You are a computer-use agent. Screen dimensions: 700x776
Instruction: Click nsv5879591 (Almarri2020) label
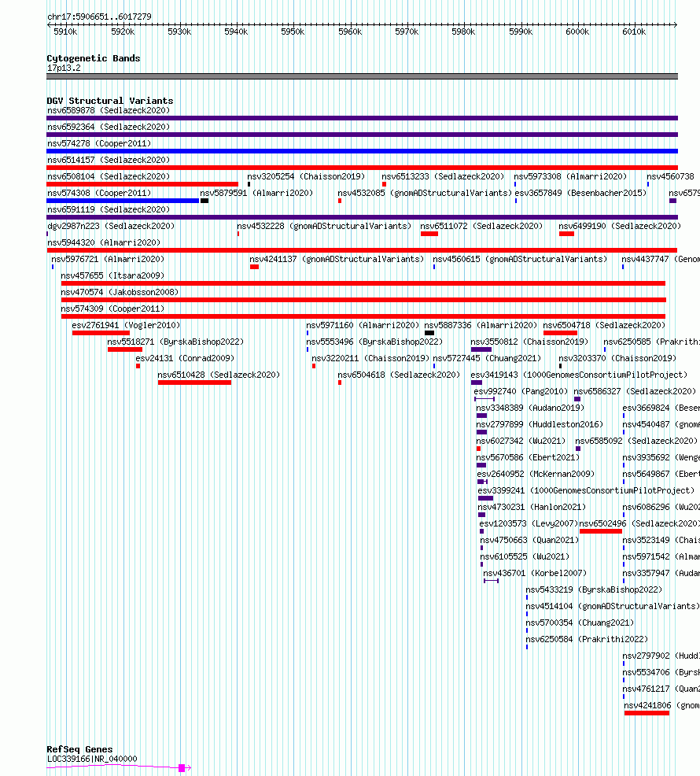[x=256, y=193]
